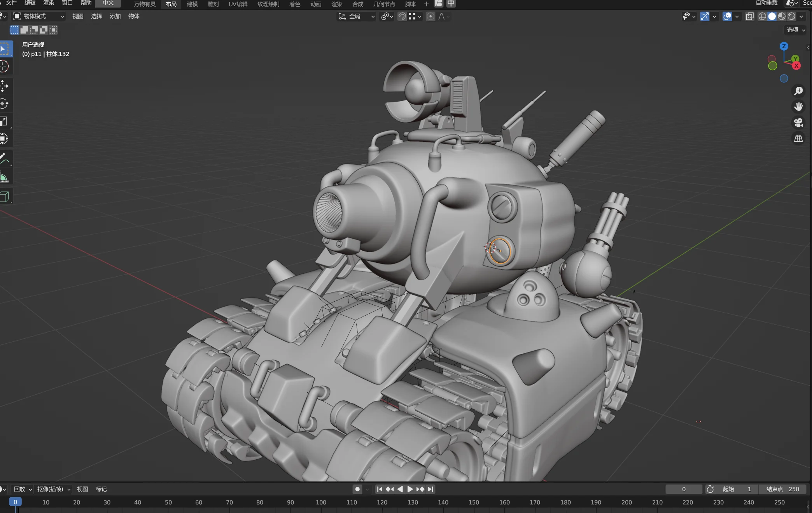Screen dimensions: 812x513
Task: Switch to the 雕刻 workspace tab
Action: (213, 4)
